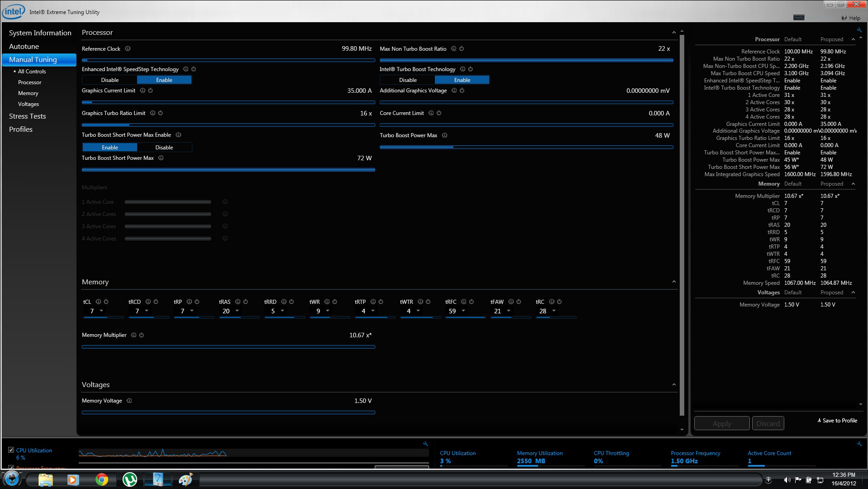
Task: Open the Autotune section
Action: [24, 46]
